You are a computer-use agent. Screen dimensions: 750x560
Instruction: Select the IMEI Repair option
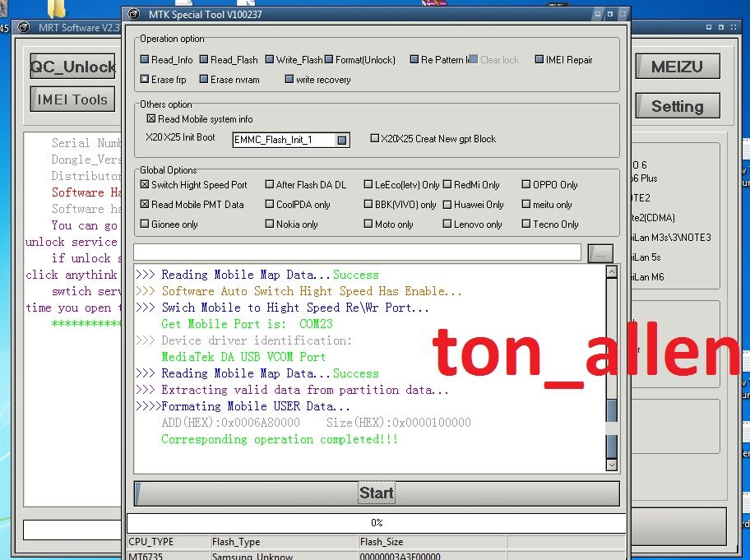(x=539, y=60)
